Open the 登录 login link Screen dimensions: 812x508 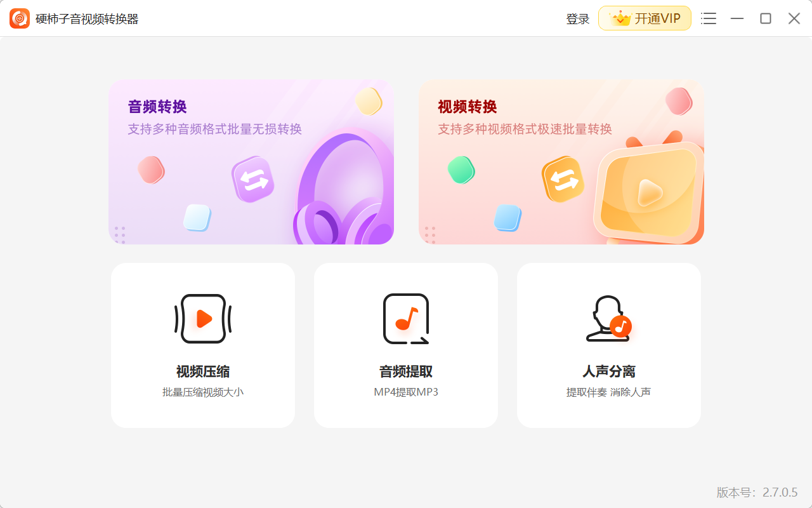click(x=577, y=19)
